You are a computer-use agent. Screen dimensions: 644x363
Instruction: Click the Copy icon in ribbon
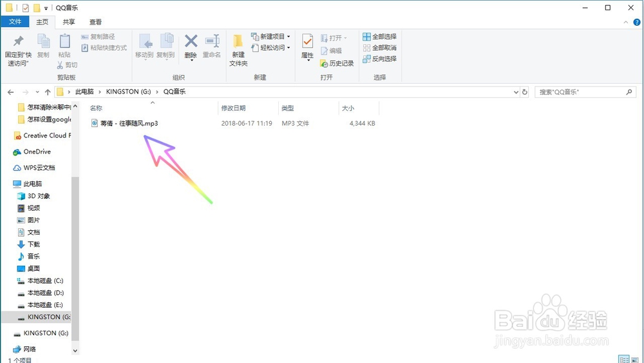(x=43, y=46)
